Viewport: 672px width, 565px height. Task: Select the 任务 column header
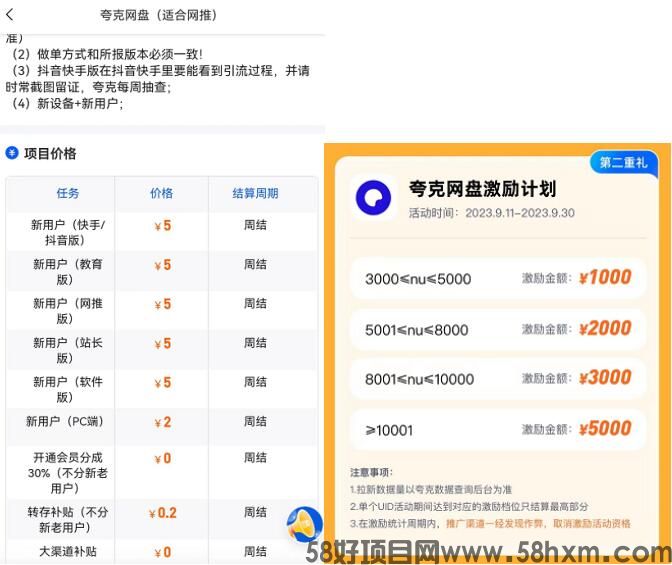coord(68,193)
